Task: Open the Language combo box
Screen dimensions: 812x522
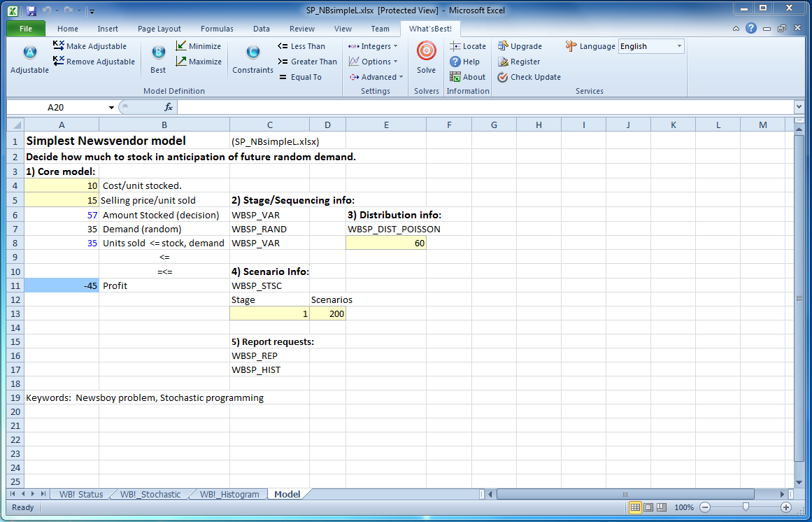Action: click(651, 46)
